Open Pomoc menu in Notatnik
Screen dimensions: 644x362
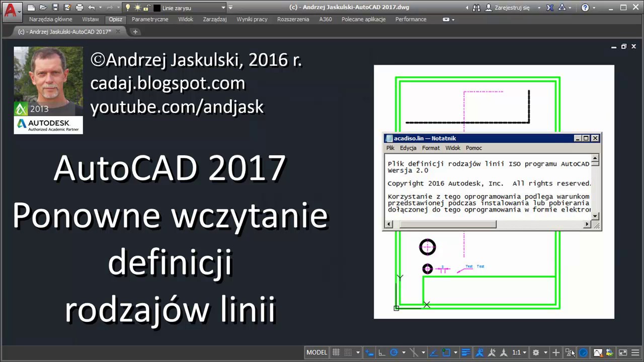474,148
